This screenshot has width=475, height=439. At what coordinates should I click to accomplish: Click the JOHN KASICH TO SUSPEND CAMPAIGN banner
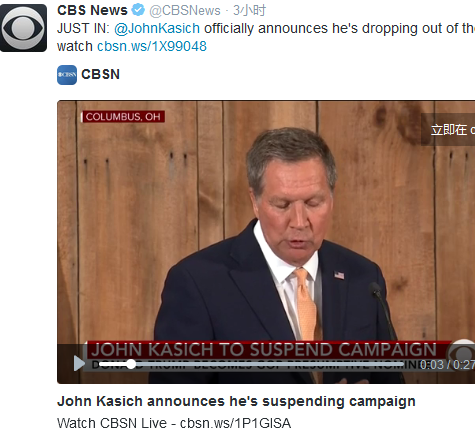264,349
